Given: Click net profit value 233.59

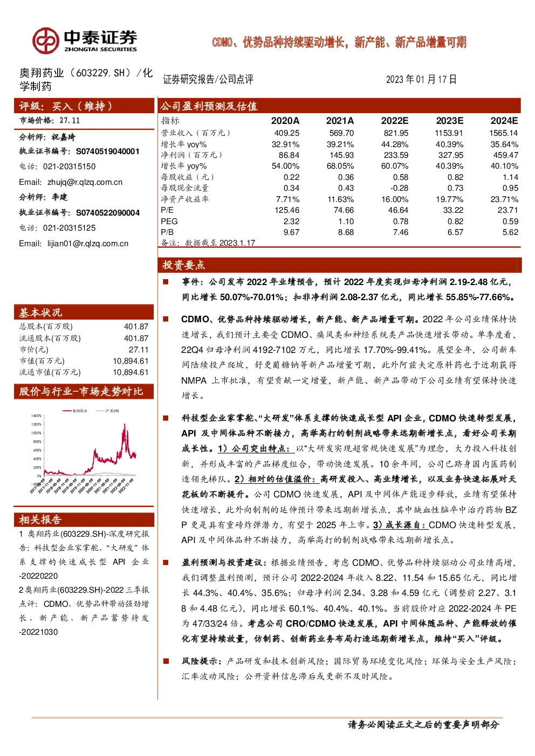Looking at the screenshot, I should [396, 155].
